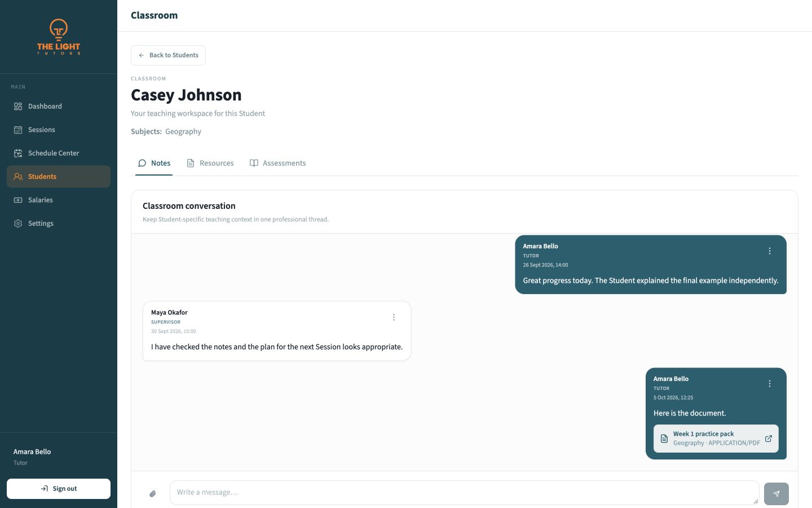Select Students in the sidebar
This screenshot has width=812, height=508.
click(59, 177)
